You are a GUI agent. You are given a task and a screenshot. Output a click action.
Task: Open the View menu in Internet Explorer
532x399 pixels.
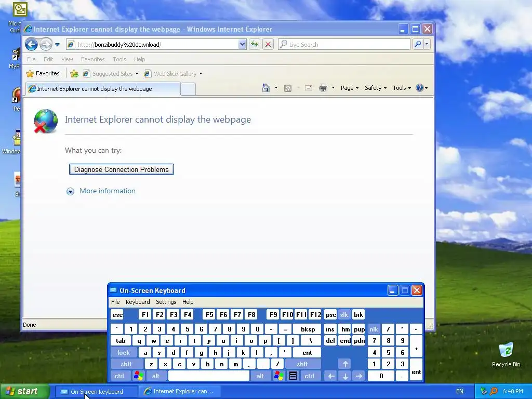pos(67,59)
